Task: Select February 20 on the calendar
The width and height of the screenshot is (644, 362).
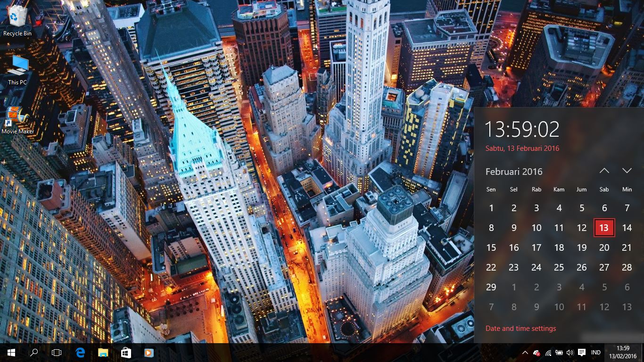Action: click(x=604, y=247)
